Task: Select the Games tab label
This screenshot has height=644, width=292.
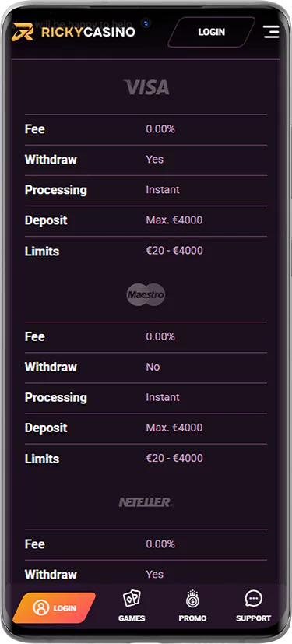Action: click(132, 618)
